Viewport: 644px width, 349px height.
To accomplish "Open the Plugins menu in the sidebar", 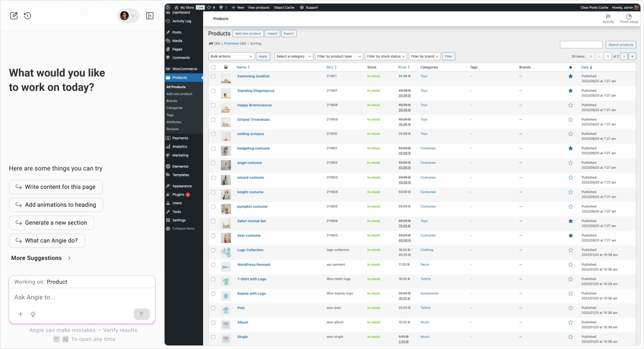I will [x=178, y=194].
